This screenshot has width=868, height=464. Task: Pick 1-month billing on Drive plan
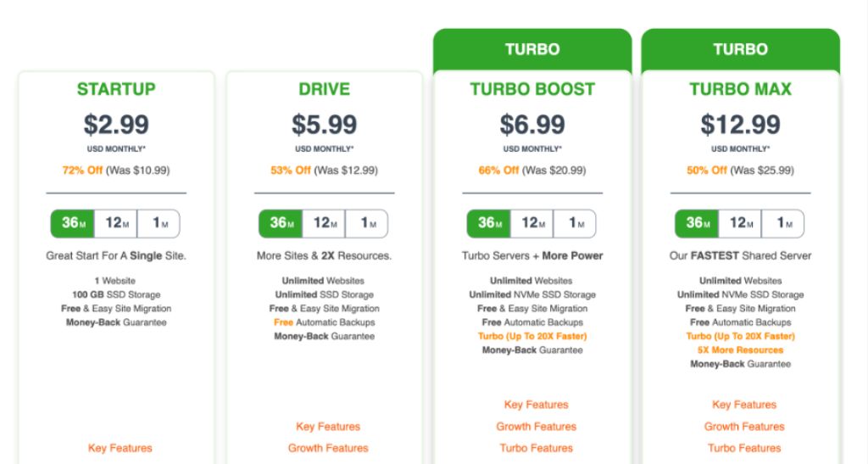pyautogui.click(x=366, y=224)
